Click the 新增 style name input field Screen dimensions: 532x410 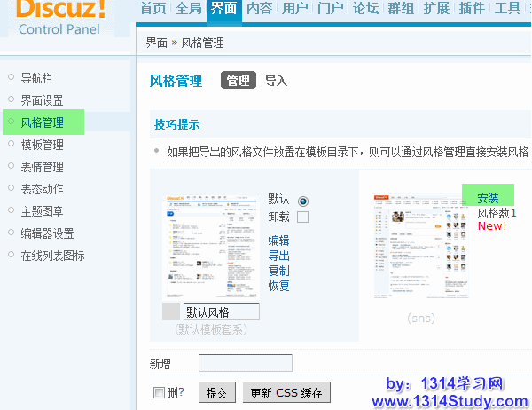pos(246,363)
